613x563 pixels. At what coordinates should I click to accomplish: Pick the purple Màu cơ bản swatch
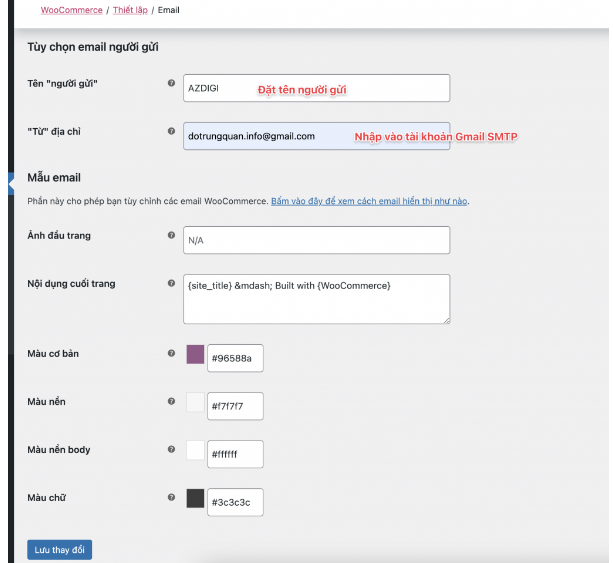pos(195,355)
